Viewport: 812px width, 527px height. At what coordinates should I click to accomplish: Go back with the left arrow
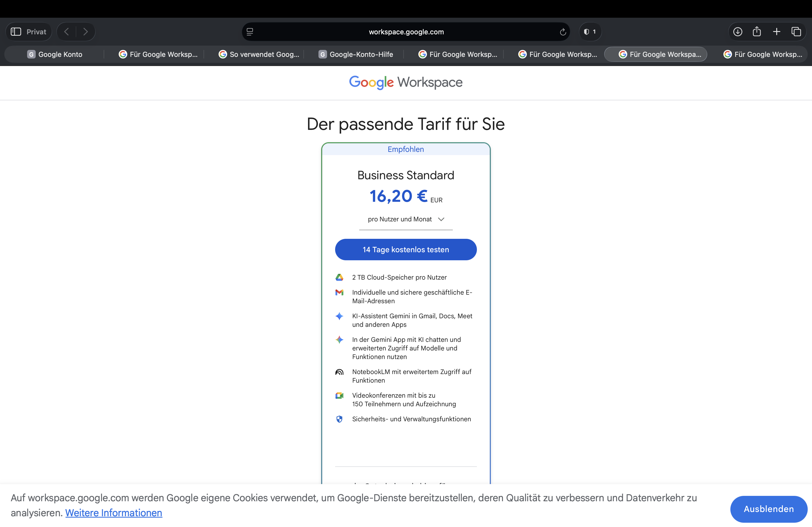tap(67, 32)
